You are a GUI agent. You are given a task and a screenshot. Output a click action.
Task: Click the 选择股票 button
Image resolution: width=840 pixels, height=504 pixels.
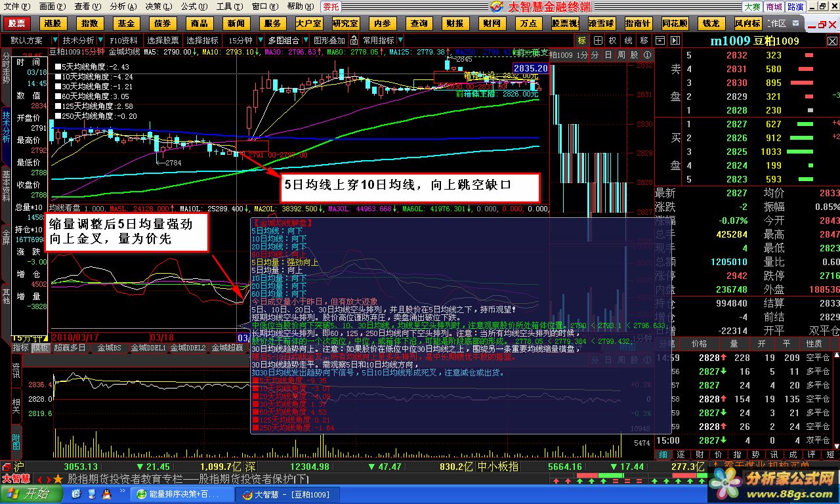[x=163, y=40]
